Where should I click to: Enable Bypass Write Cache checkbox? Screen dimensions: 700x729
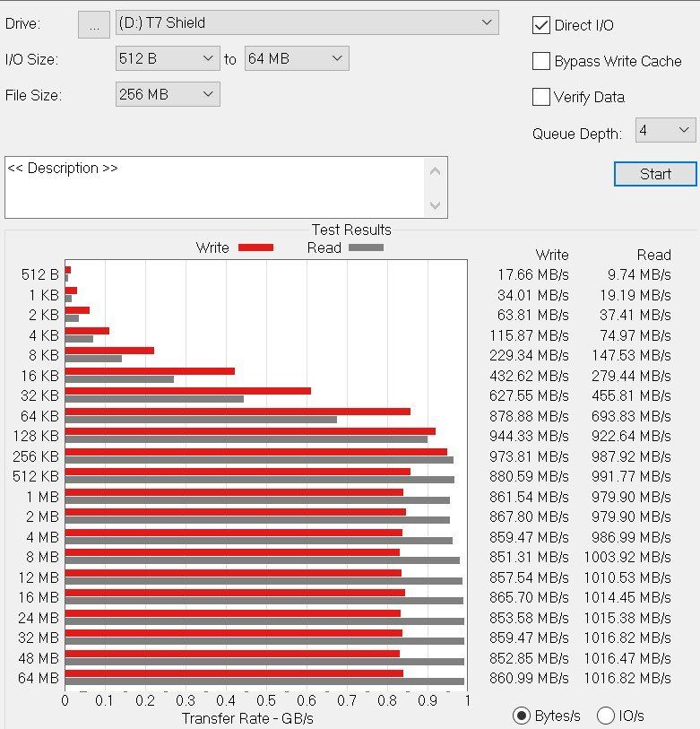click(541, 61)
